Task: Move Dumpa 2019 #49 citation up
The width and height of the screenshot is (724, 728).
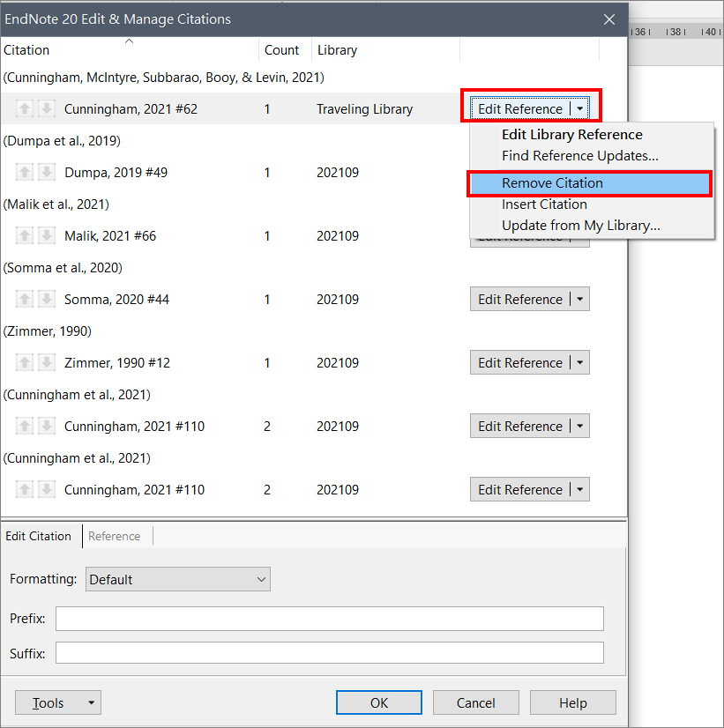Action: (25, 172)
